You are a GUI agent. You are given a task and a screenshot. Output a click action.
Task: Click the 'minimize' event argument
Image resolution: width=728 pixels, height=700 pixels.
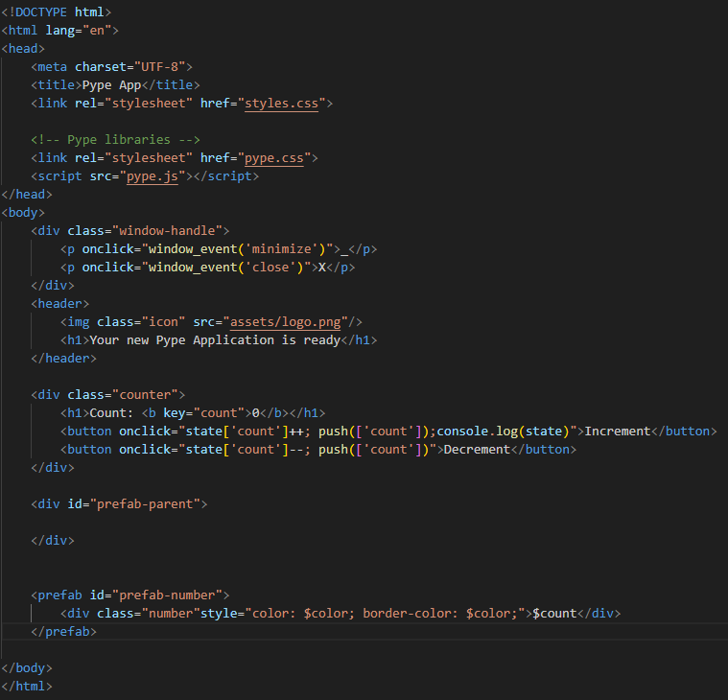(x=281, y=248)
